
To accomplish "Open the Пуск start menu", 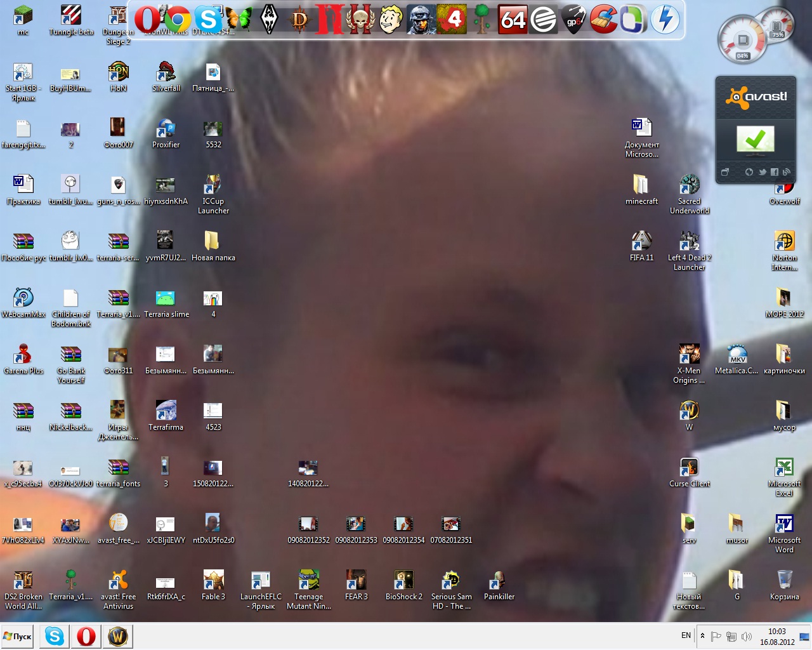I will pos(18,636).
